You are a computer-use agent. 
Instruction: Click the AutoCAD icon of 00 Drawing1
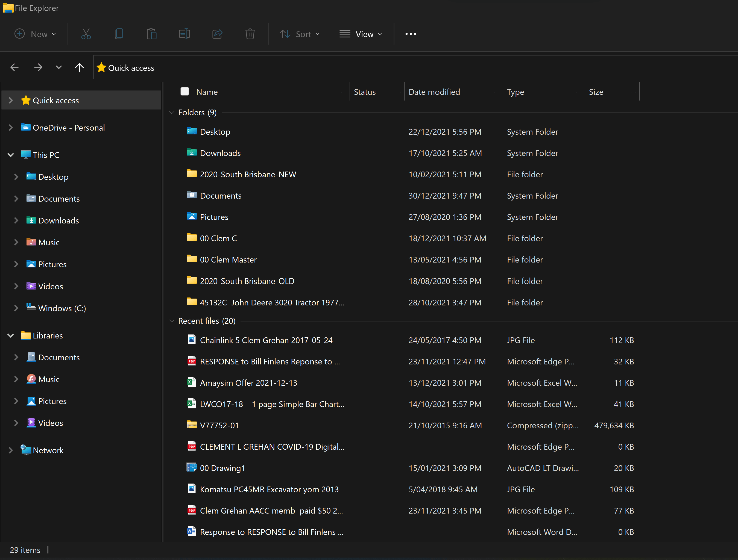[192, 467]
